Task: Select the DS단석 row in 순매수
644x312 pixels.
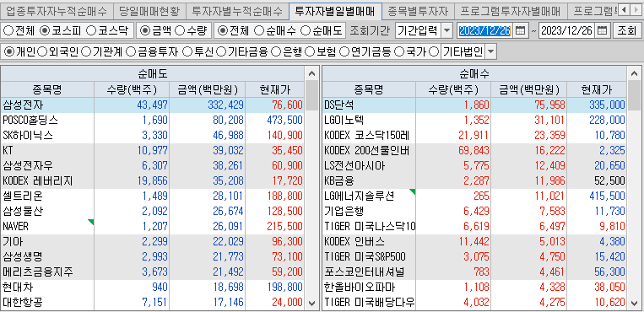Action: pos(474,105)
